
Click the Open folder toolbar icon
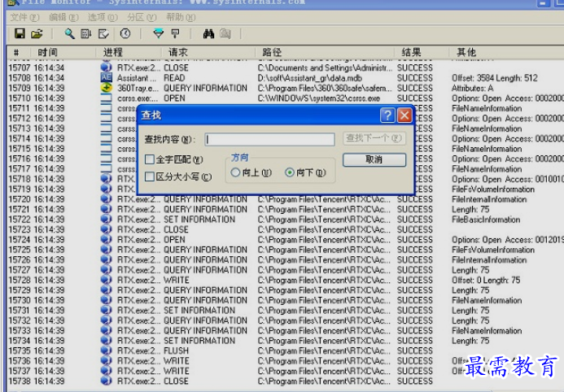point(37,34)
